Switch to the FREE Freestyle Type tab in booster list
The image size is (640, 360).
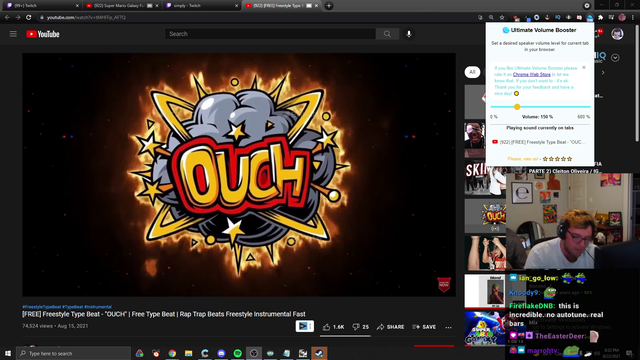[x=540, y=142]
